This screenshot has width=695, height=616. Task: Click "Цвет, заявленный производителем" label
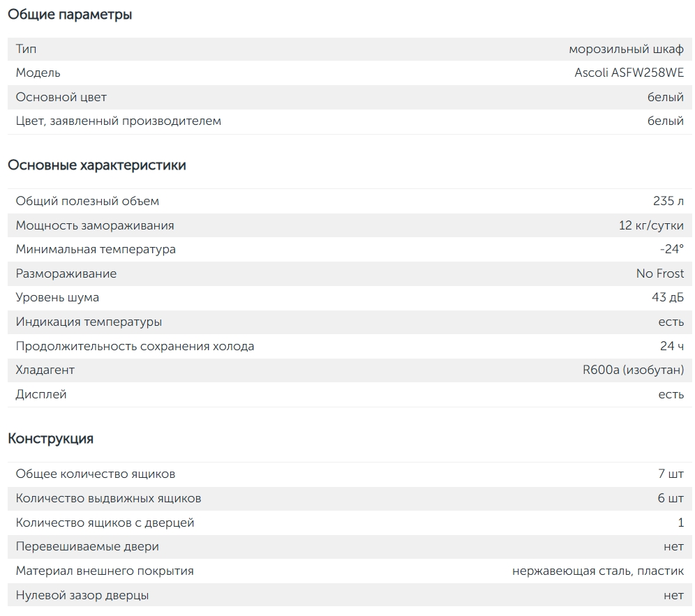[119, 121]
